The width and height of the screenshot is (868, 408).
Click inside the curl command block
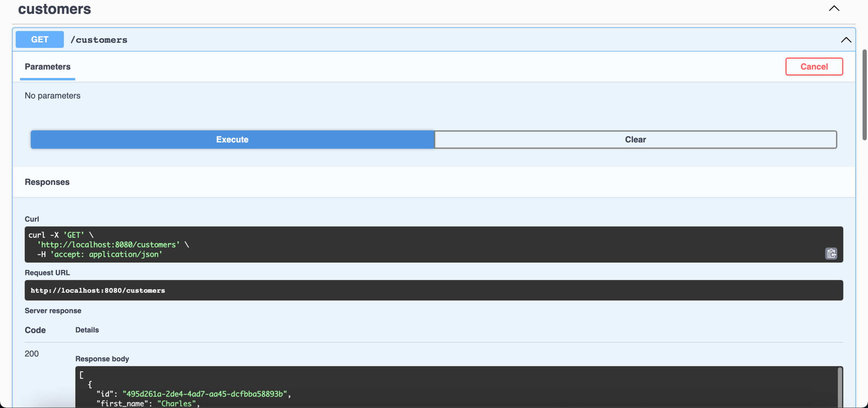coord(434,245)
